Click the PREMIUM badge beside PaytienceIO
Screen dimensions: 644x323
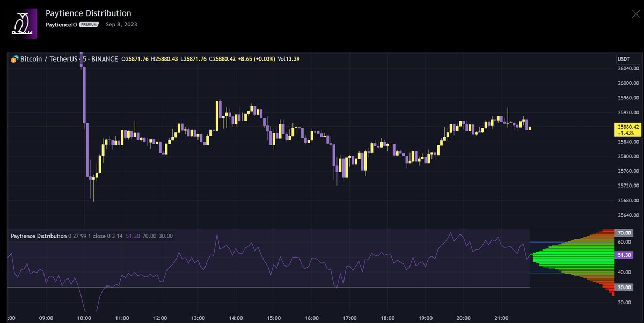tap(89, 24)
